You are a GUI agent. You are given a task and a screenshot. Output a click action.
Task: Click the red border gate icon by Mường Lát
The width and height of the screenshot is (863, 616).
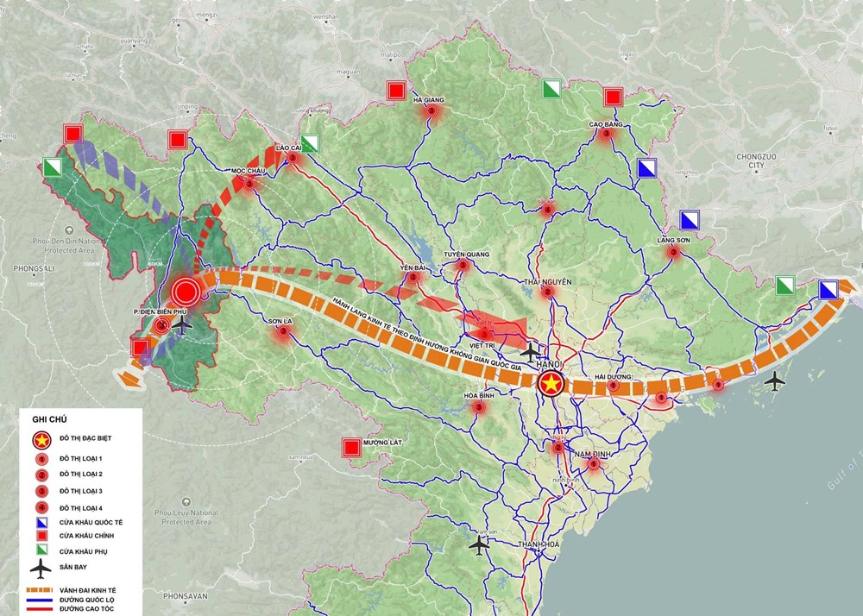pos(351,448)
